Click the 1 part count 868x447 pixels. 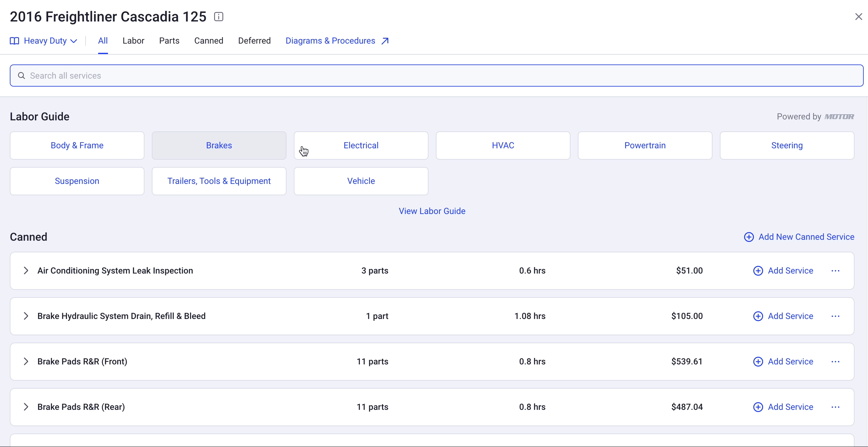click(377, 316)
